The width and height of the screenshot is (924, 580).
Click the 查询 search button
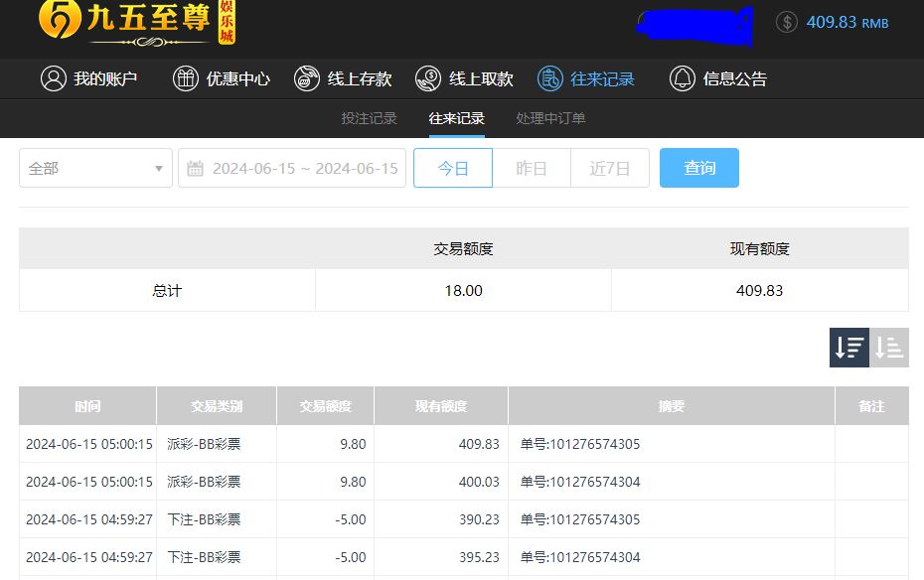699,168
